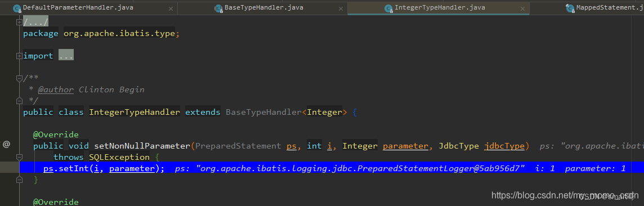Click the fold marker at method closing brace
Viewport: 644px width, 206px height.
point(19,180)
